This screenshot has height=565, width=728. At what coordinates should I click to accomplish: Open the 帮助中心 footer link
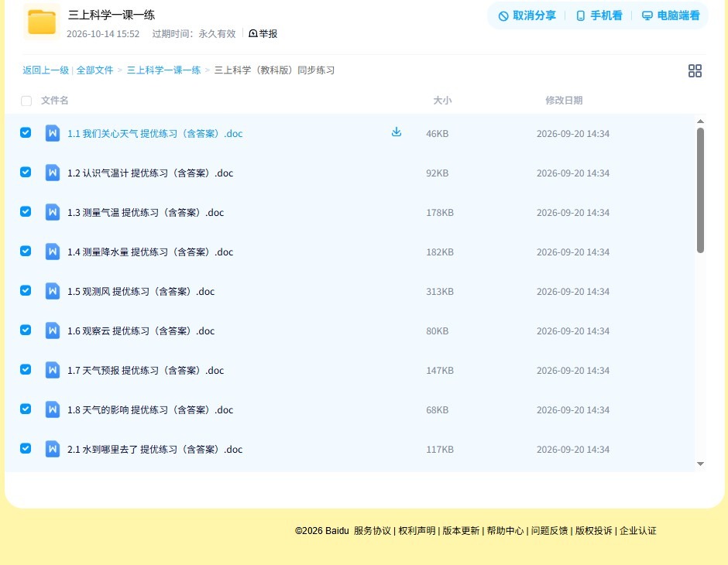coord(505,531)
